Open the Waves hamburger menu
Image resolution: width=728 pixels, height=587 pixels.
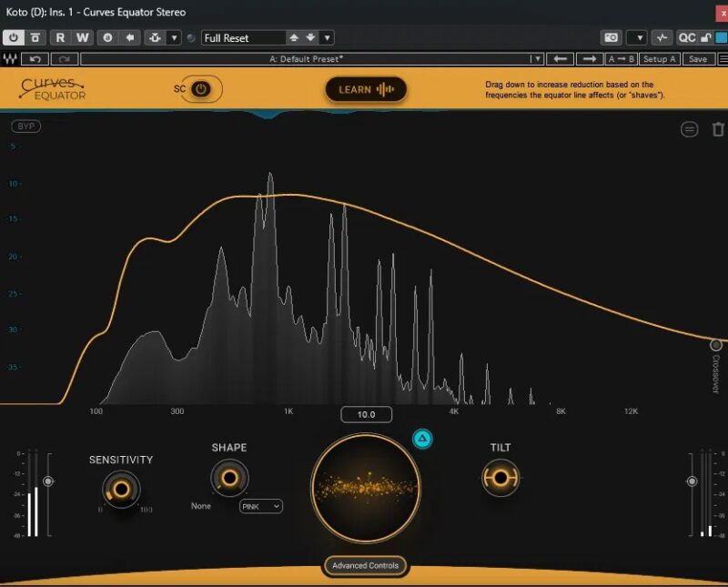(x=723, y=59)
